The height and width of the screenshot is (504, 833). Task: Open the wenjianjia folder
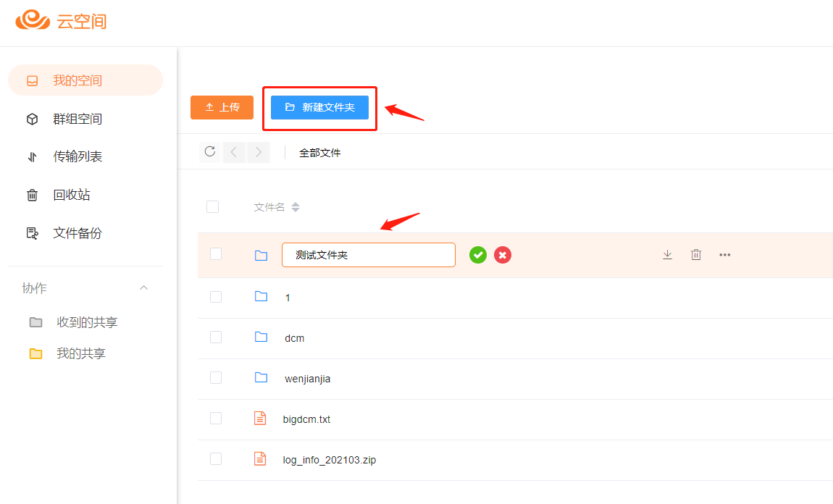[x=308, y=379]
